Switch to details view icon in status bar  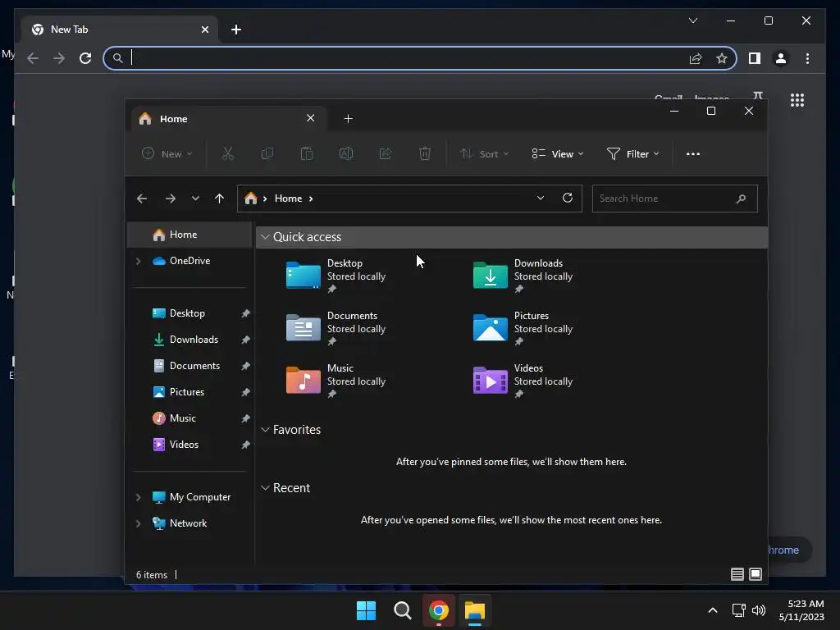coord(737,574)
